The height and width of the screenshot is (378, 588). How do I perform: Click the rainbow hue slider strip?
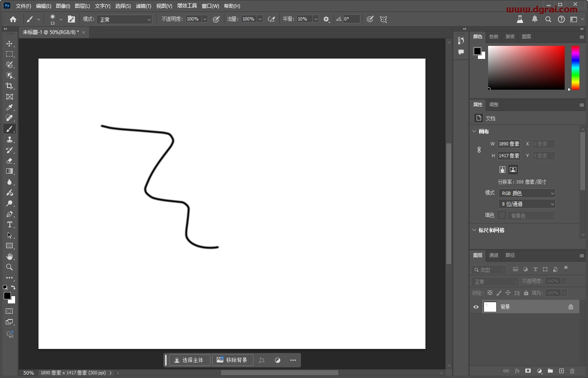575,68
